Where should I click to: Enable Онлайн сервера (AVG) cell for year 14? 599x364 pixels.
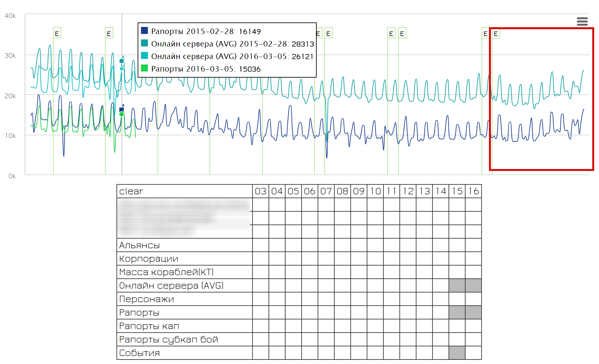pos(441,285)
